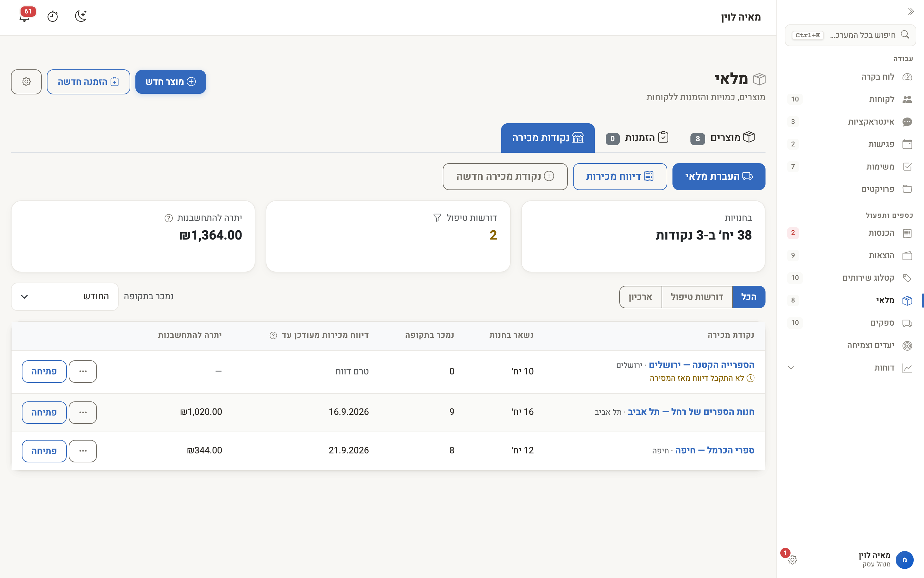This screenshot has height=578, width=924.
Task: Open inventory settings gear next to הזמנה חדשה
Action: [x=26, y=82]
